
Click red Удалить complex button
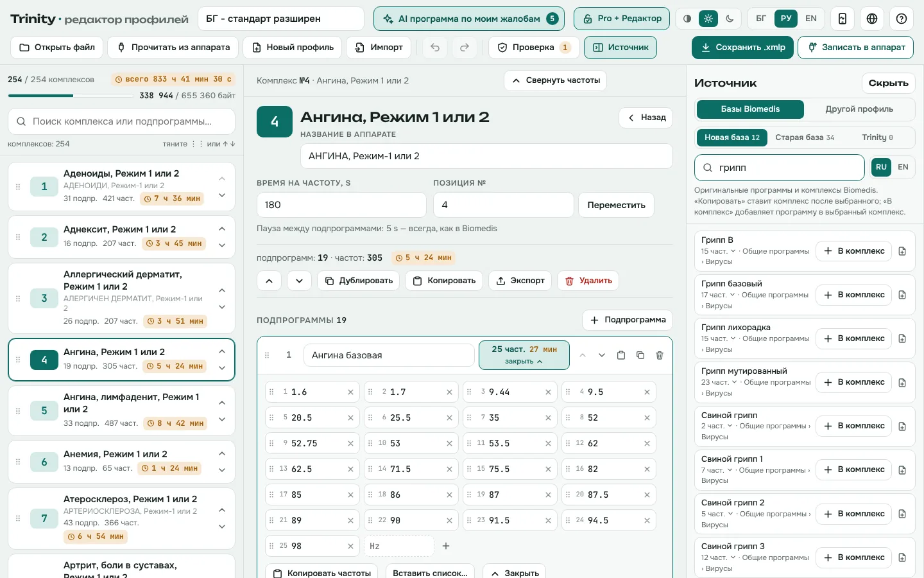click(588, 281)
